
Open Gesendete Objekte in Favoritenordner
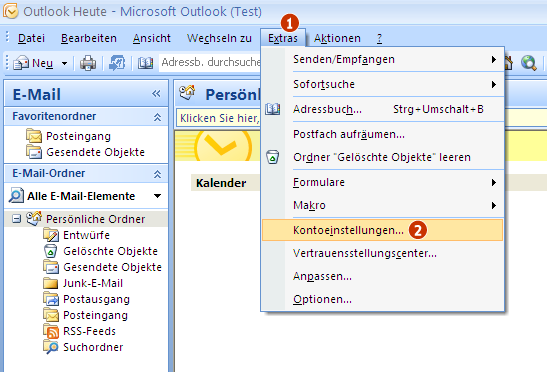pyautogui.click(x=95, y=152)
